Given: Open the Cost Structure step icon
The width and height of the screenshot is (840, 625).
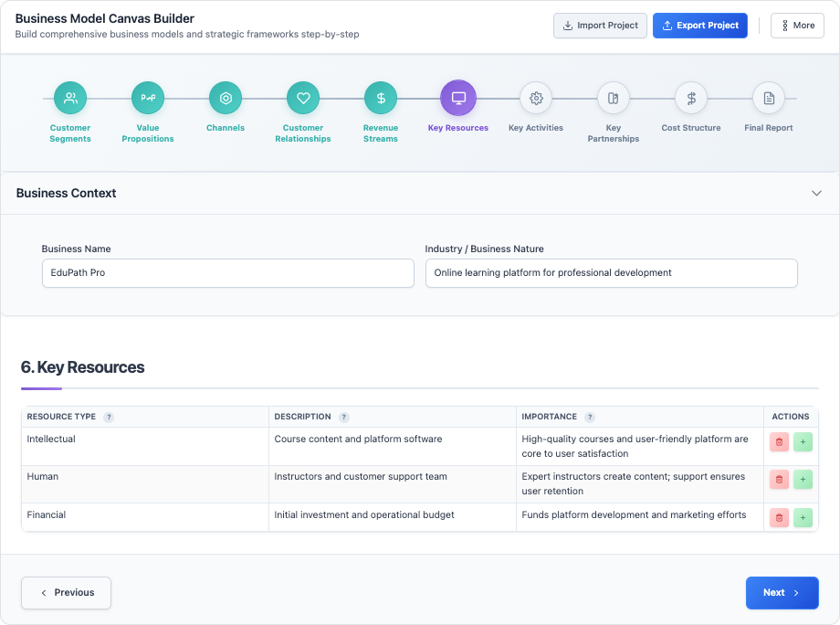Looking at the screenshot, I should (x=691, y=98).
